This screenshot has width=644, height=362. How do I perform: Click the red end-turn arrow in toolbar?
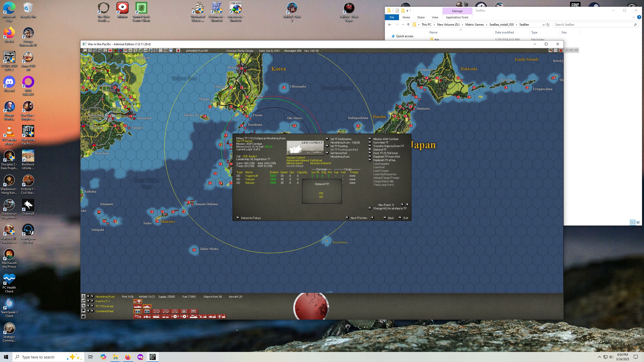tap(178, 51)
